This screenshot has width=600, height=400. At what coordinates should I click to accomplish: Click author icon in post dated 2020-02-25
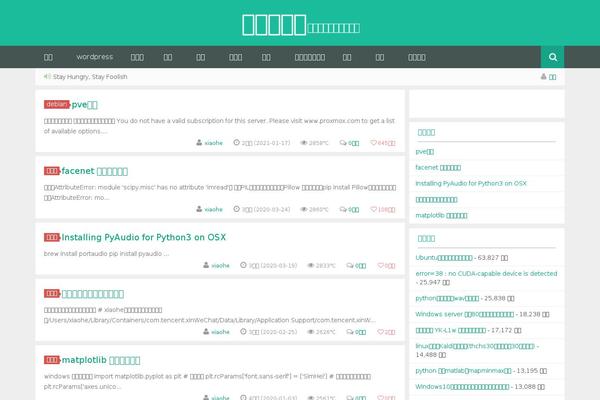[x=206, y=331]
